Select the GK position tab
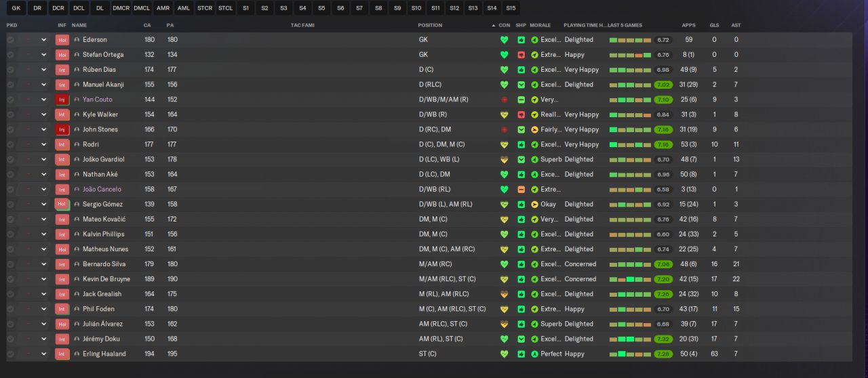 pyautogui.click(x=16, y=8)
